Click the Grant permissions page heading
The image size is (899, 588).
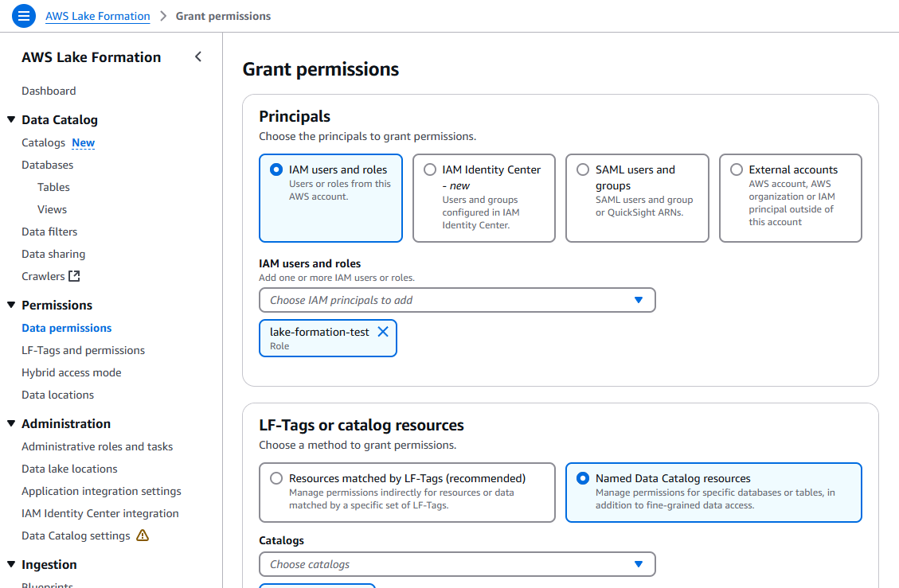pos(320,69)
